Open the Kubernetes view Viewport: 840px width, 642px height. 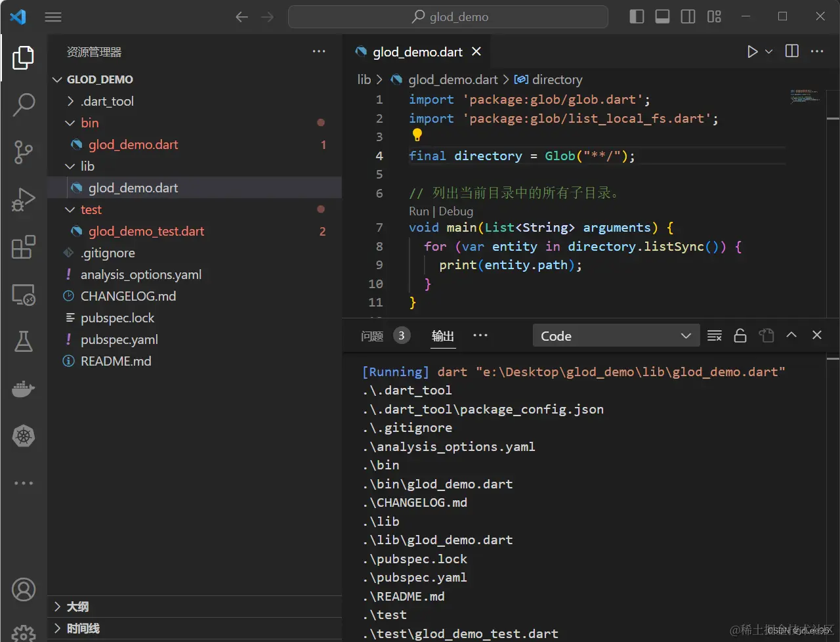pyautogui.click(x=24, y=436)
